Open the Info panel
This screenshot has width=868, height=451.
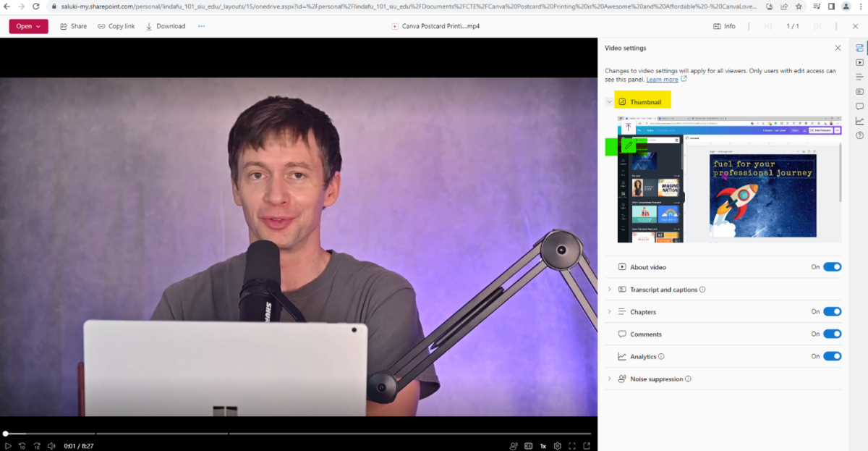click(x=724, y=25)
